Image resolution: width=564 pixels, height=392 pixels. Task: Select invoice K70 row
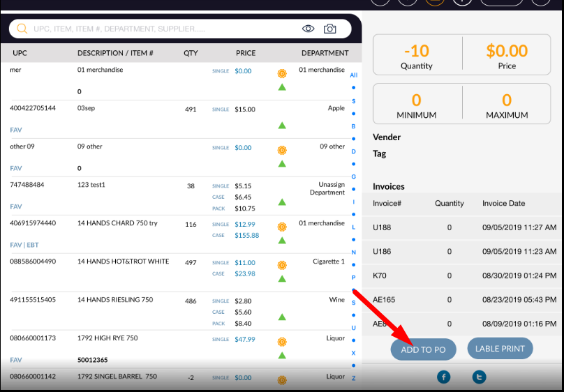click(x=464, y=276)
